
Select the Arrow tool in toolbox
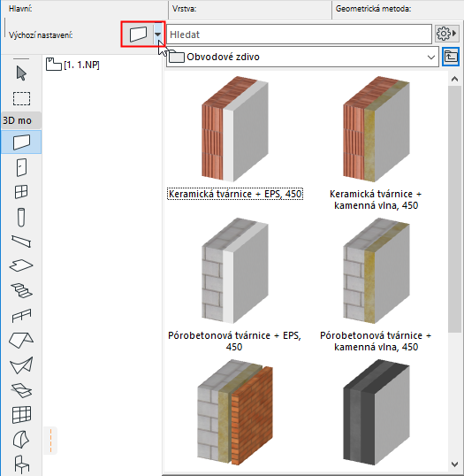[21, 73]
